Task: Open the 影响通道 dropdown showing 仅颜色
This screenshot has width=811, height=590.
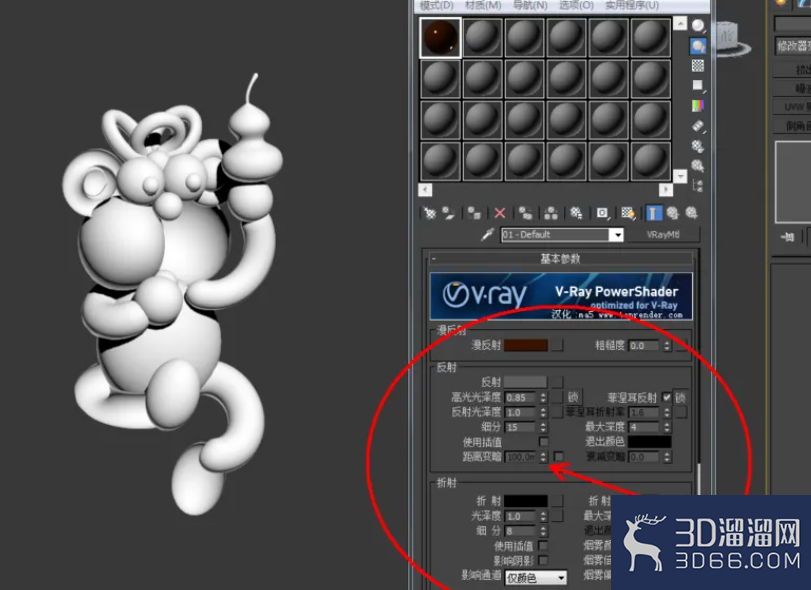Action: click(536, 578)
